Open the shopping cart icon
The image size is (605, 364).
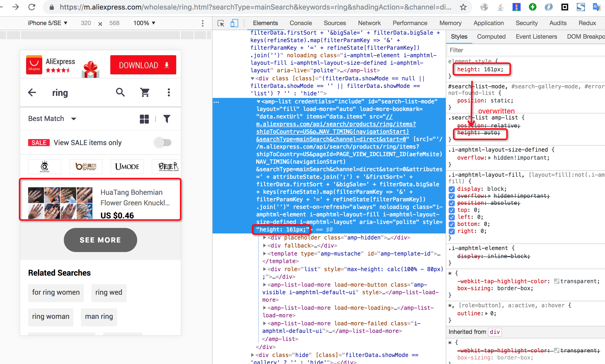(145, 92)
